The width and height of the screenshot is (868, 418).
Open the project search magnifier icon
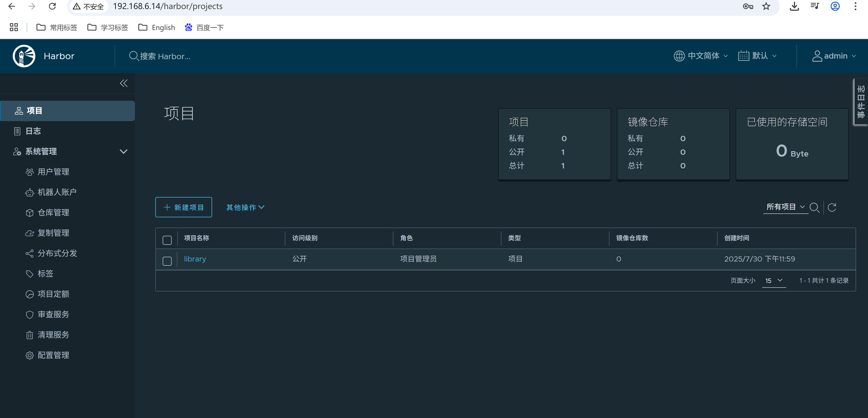point(815,207)
